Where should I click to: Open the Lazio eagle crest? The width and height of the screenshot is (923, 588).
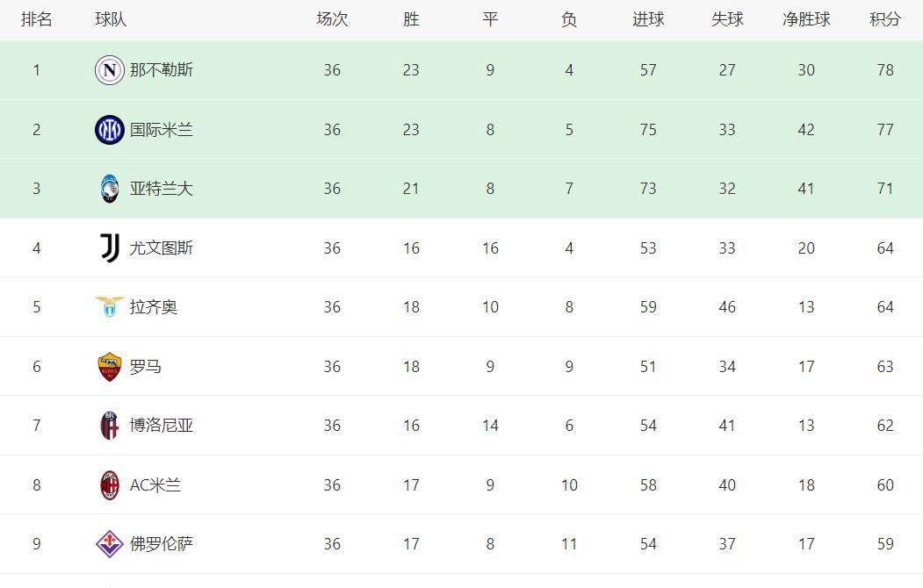click(110, 307)
